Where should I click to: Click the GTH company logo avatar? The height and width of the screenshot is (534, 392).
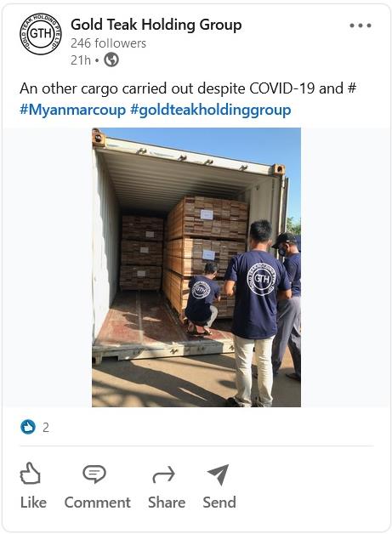41,34
